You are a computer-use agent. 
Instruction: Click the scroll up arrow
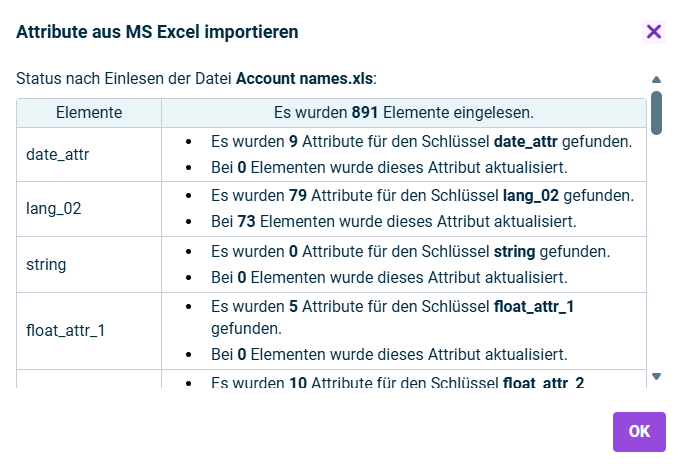click(656, 79)
